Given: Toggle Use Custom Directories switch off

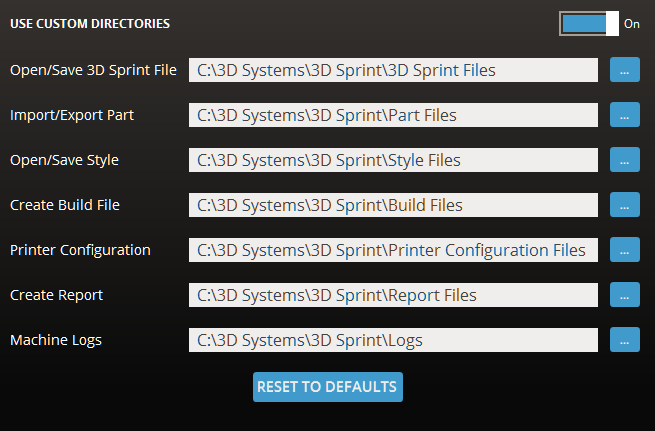Looking at the screenshot, I should (589, 24).
